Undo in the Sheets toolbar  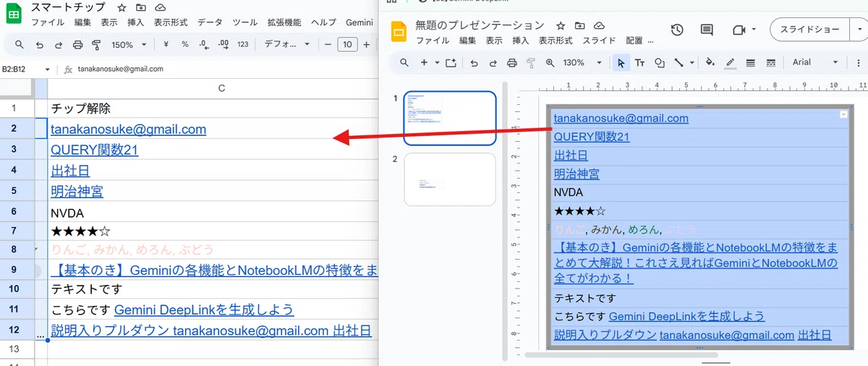(39, 45)
